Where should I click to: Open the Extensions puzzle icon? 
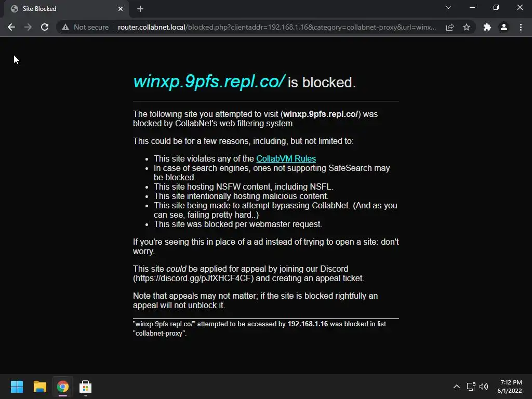[487, 27]
